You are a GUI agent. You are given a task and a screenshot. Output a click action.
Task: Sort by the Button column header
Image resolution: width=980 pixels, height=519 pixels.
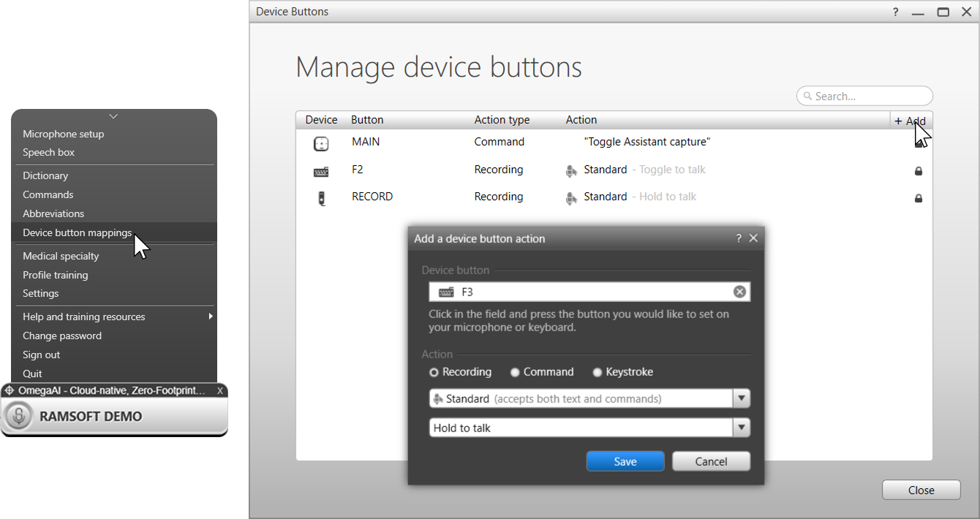[x=367, y=120]
